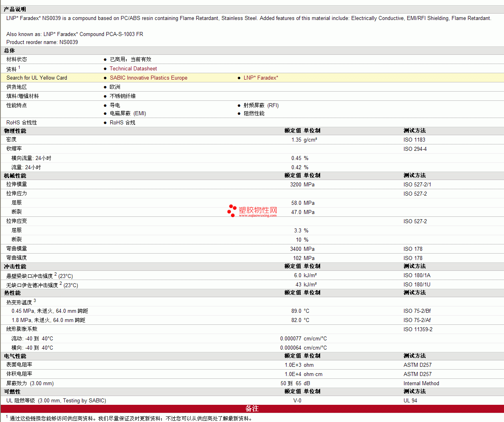The width and height of the screenshot is (504, 422).
Task: Select the yield strain value 3.3
Action: [x=298, y=231]
